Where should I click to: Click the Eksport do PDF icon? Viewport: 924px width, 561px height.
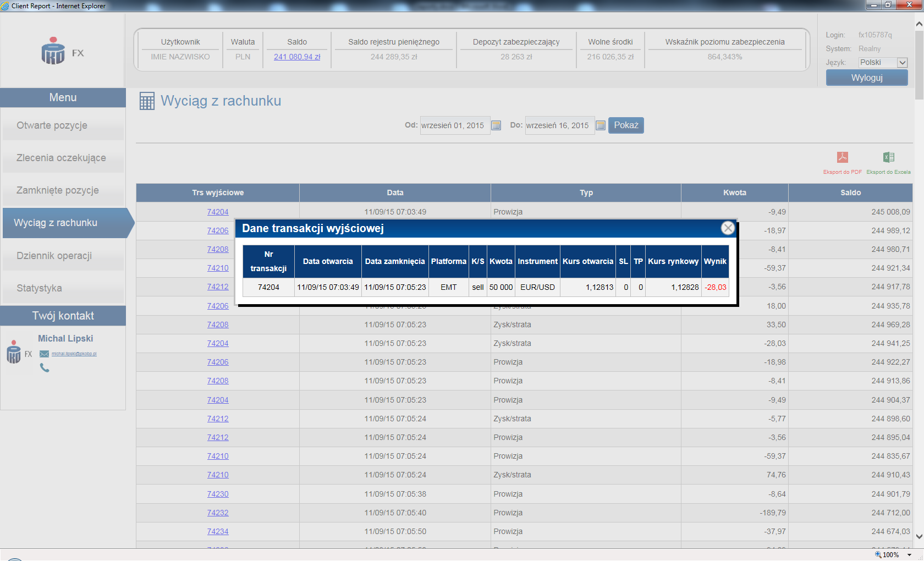[842, 157]
